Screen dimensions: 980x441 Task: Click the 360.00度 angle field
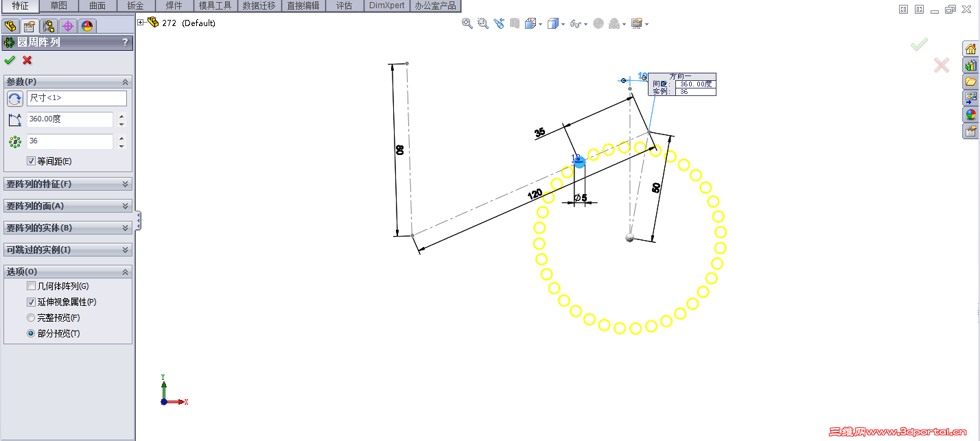tap(70, 119)
